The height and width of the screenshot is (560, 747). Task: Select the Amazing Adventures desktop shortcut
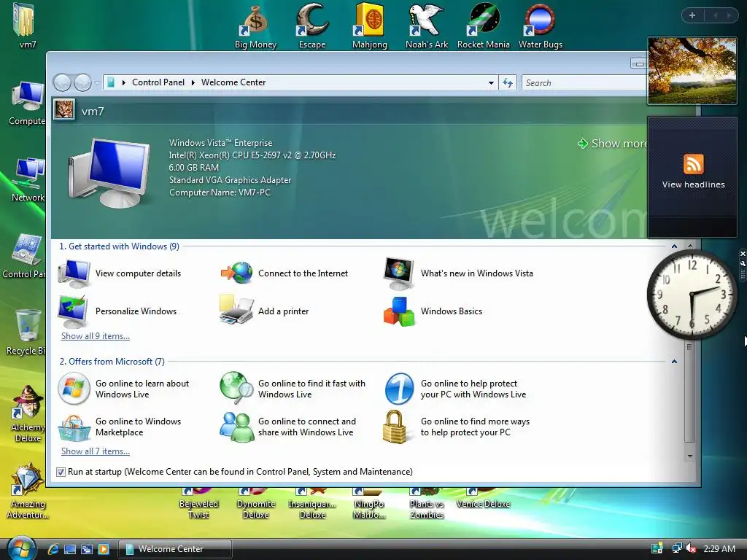(28, 491)
